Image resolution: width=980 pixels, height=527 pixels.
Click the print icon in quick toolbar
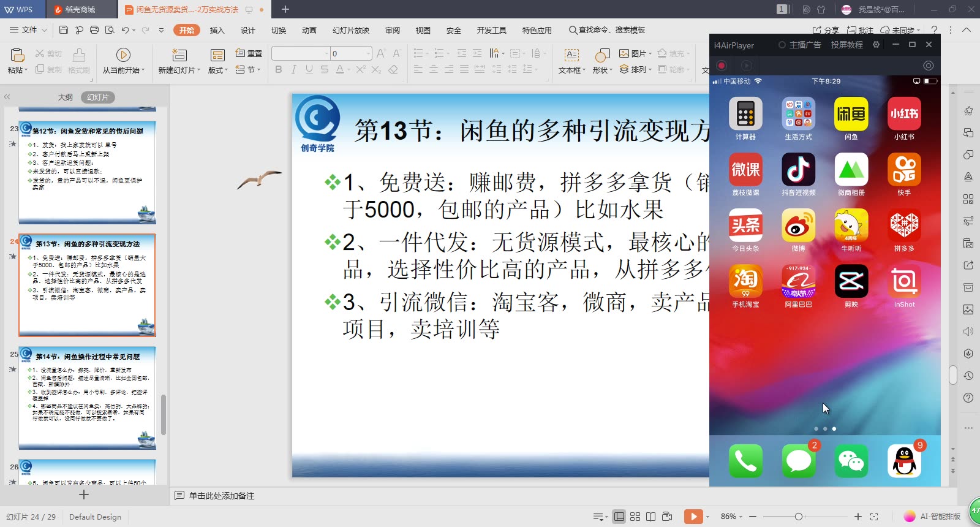[x=94, y=29]
